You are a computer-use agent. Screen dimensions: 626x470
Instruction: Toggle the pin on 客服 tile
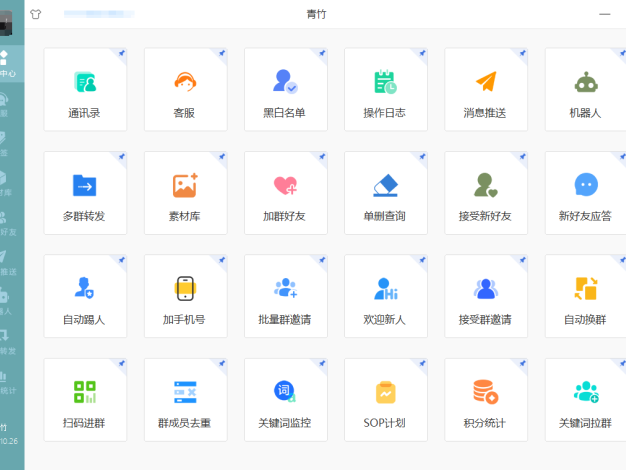click(x=222, y=53)
